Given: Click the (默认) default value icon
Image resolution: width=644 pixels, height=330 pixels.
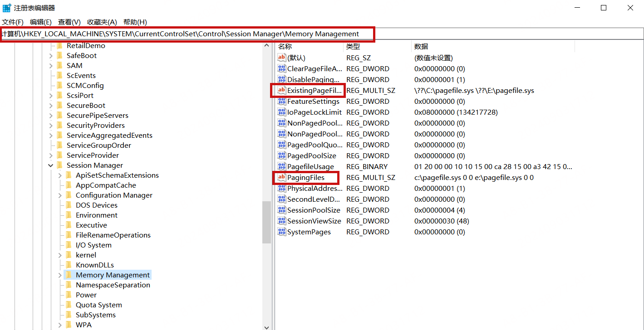Looking at the screenshot, I should point(281,58).
